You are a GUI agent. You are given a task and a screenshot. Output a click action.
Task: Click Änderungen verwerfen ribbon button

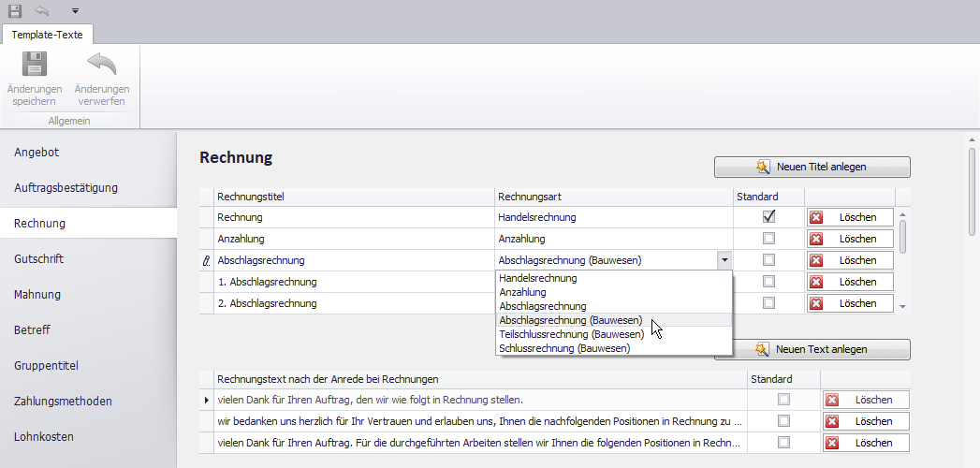[x=101, y=80]
